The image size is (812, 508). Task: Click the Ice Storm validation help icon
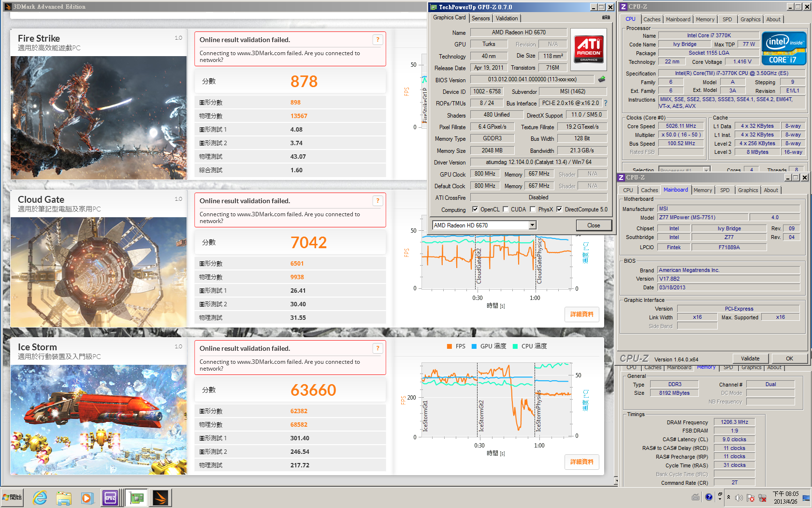377,348
